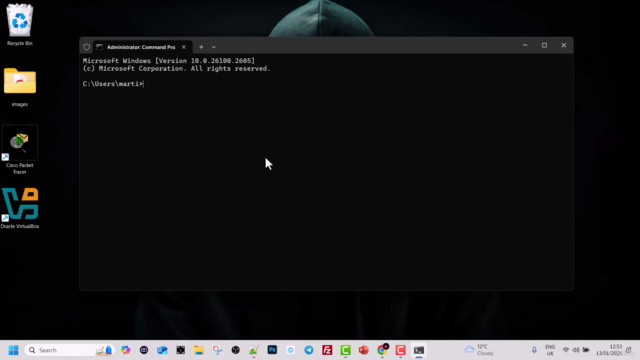Screen dimensions: 640x360
Task: Open the volume speaker tray icon
Action: [x=576, y=350]
